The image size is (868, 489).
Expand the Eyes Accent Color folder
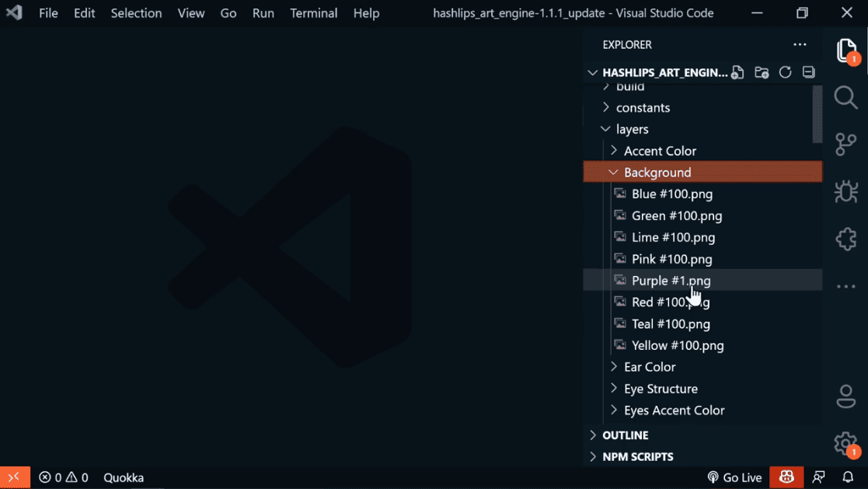613,410
